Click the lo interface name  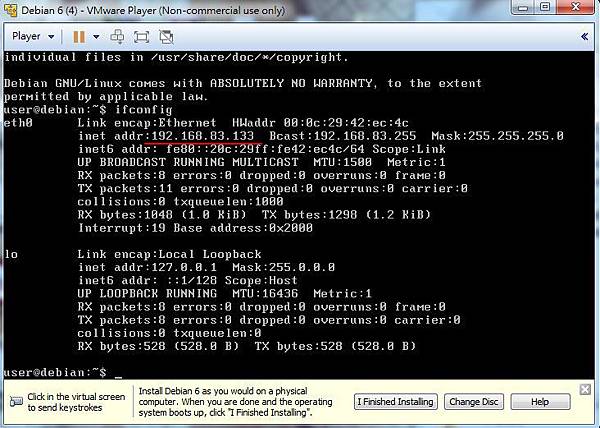coord(11,254)
